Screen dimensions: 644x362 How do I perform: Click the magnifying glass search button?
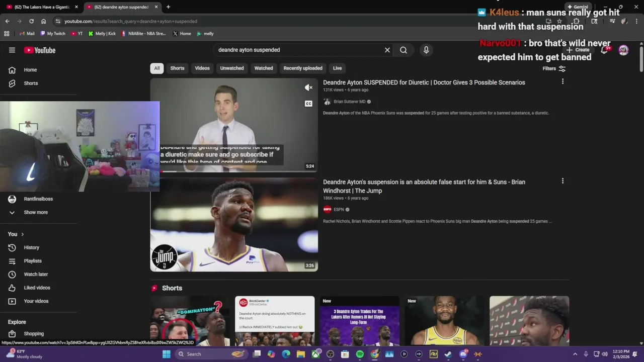pyautogui.click(x=404, y=50)
